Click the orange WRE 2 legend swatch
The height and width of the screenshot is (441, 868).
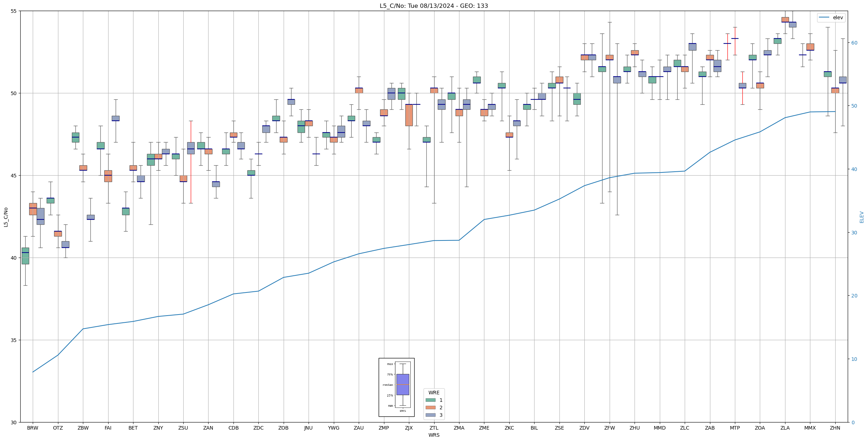430,408
